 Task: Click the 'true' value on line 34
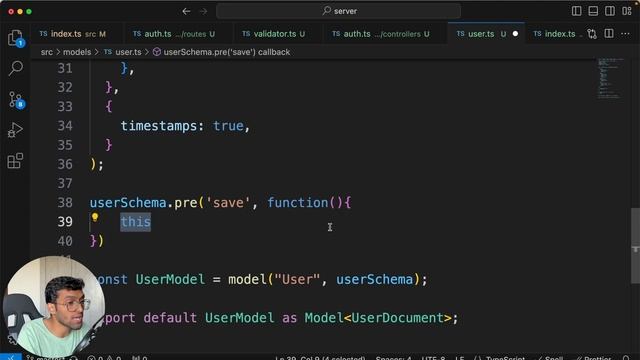pyautogui.click(x=228, y=126)
